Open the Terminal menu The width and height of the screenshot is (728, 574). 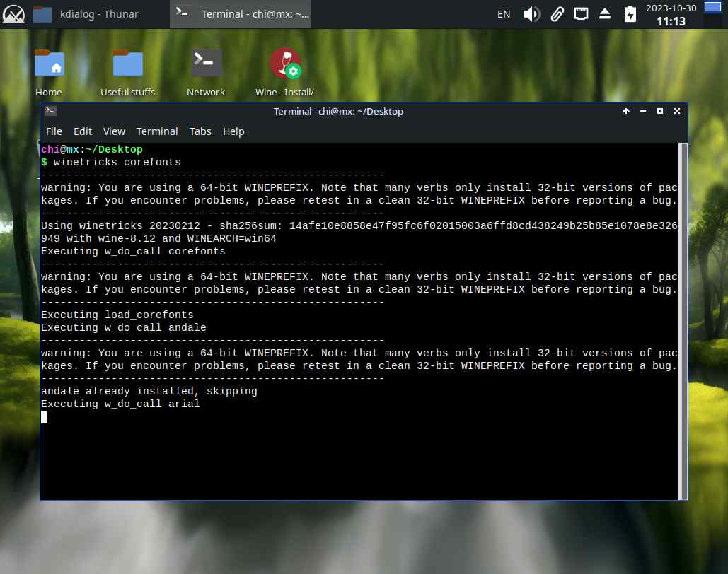pos(157,131)
